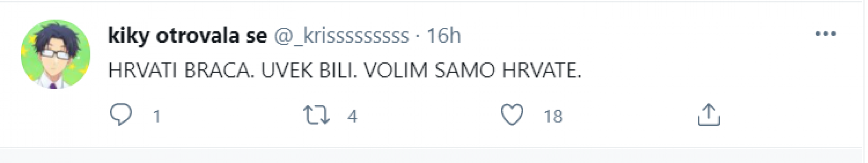Open the share icon menu
Image resolution: width=868 pixels, height=163 pixels.
708,115
